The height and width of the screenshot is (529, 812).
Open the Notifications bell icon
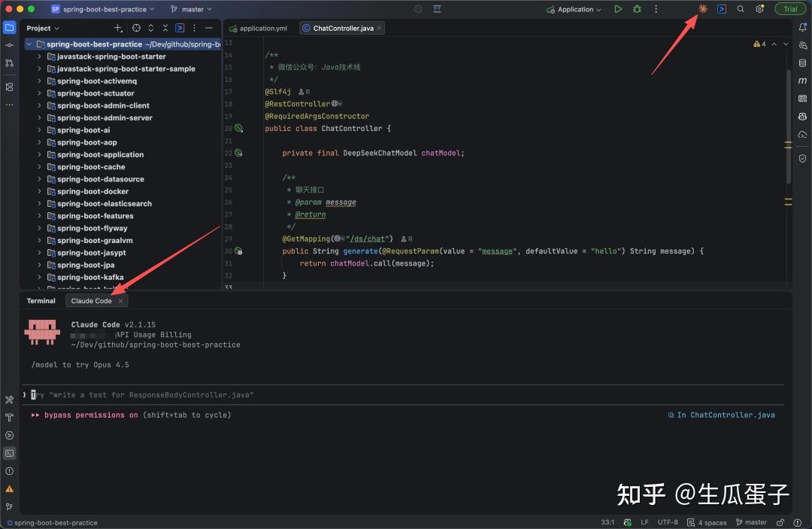click(x=802, y=27)
